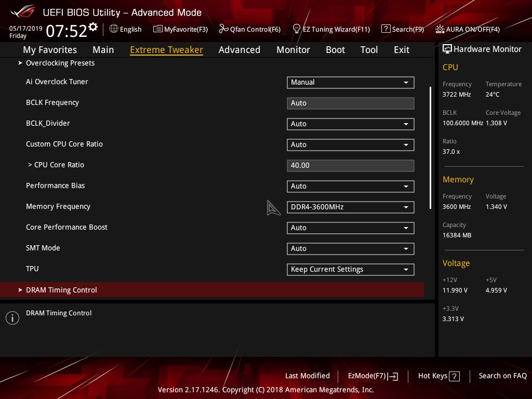Open the TPU dropdown
The image size is (532, 399).
pyautogui.click(x=351, y=270)
